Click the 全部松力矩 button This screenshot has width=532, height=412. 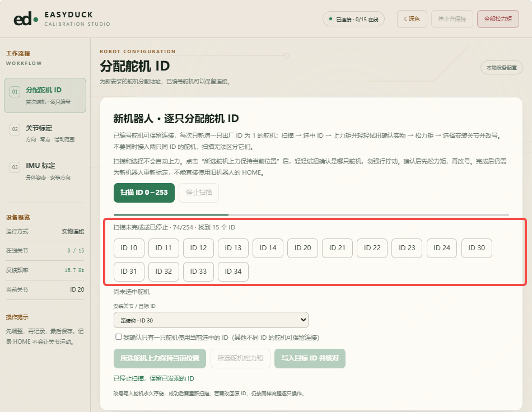[x=498, y=19]
